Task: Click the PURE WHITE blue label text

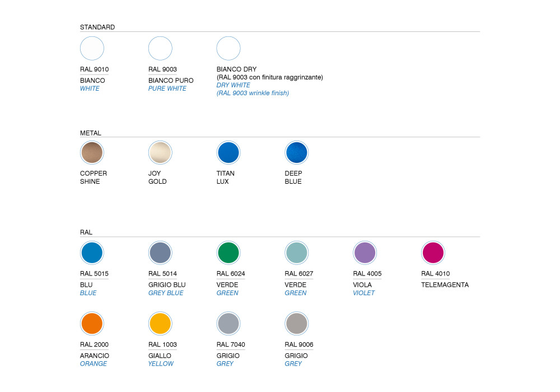Action: click(x=167, y=88)
